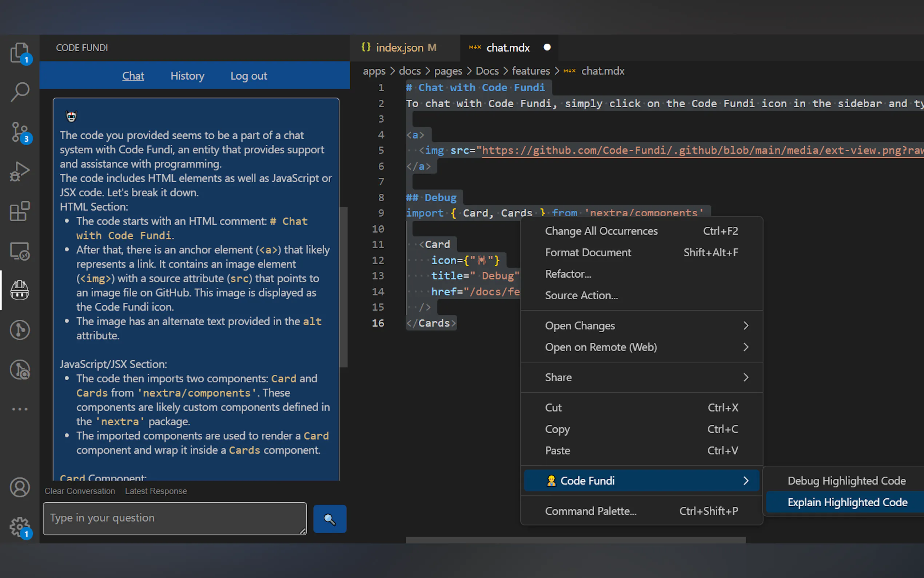Screen dimensions: 924x578
Task: Click the markdown icon on chat.mdx tab
Action: click(475, 47)
